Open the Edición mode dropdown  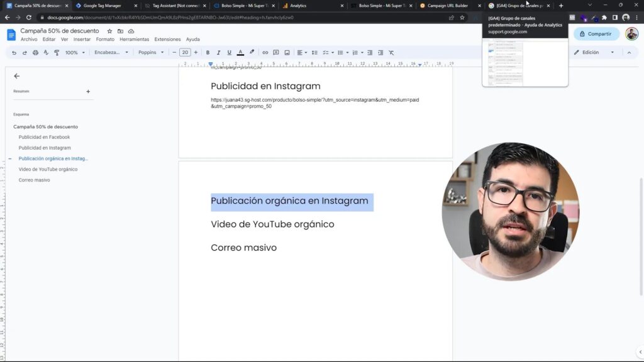[x=594, y=53]
